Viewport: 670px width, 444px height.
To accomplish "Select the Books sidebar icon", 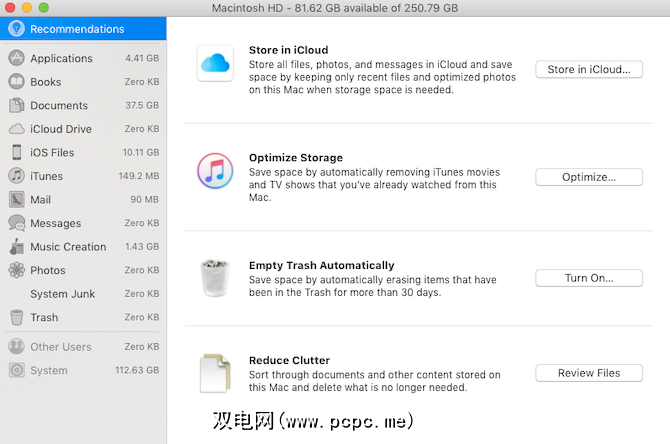I will coord(16,82).
